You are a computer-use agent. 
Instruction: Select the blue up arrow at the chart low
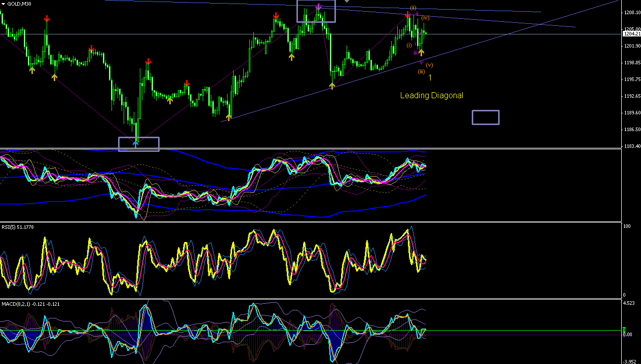(135, 144)
